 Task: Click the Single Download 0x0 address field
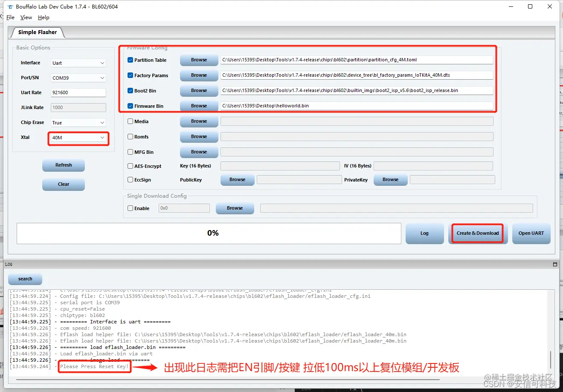[184, 208]
